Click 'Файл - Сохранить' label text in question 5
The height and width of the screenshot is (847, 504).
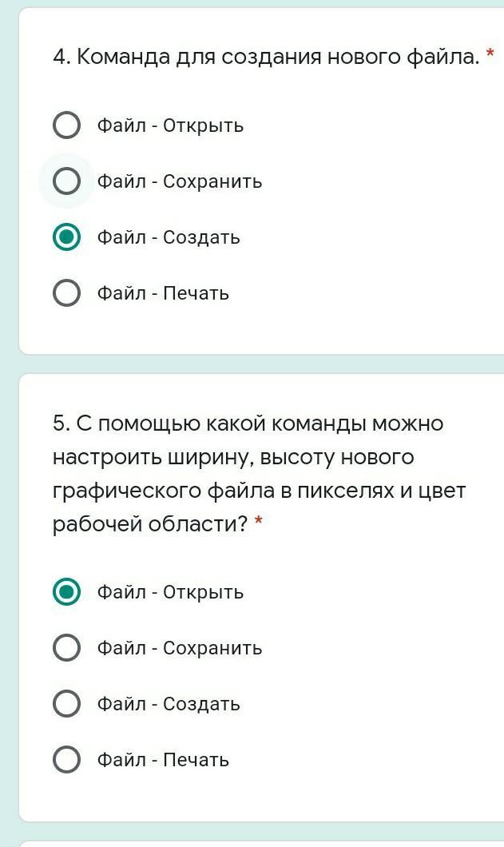[x=180, y=648]
